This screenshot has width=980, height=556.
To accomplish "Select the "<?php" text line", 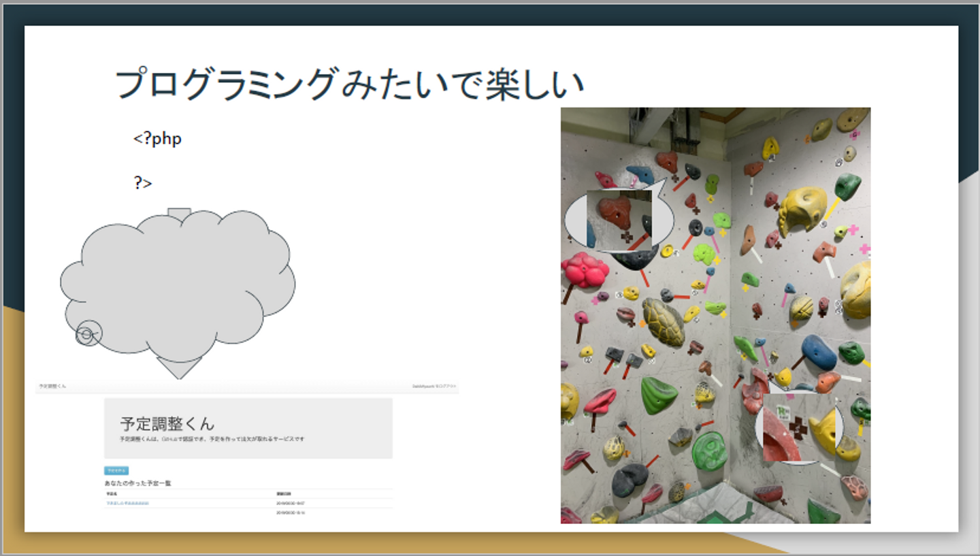I will (157, 139).
